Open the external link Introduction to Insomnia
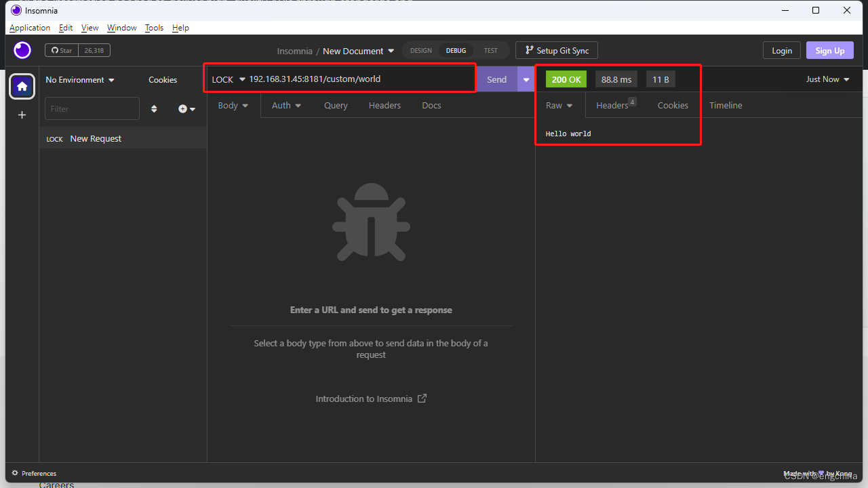868x488 pixels. [x=371, y=399]
